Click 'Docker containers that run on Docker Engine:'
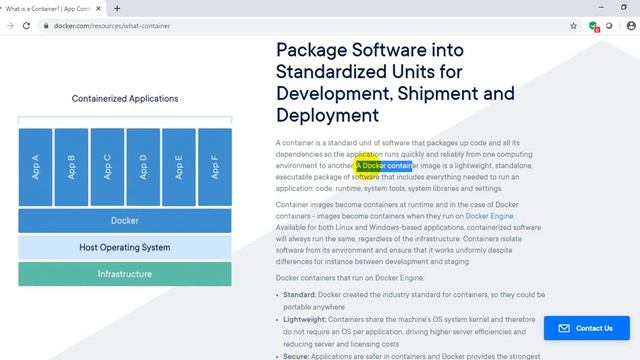 (x=350, y=278)
